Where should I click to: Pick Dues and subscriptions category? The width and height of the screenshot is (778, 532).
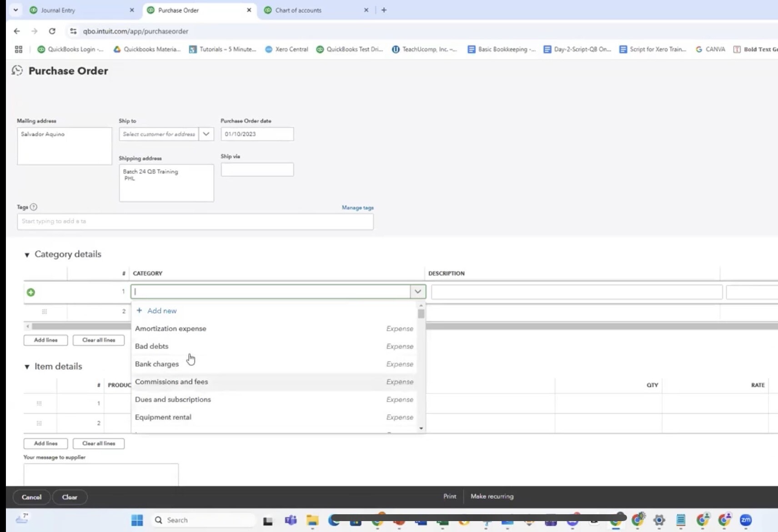click(x=274, y=399)
